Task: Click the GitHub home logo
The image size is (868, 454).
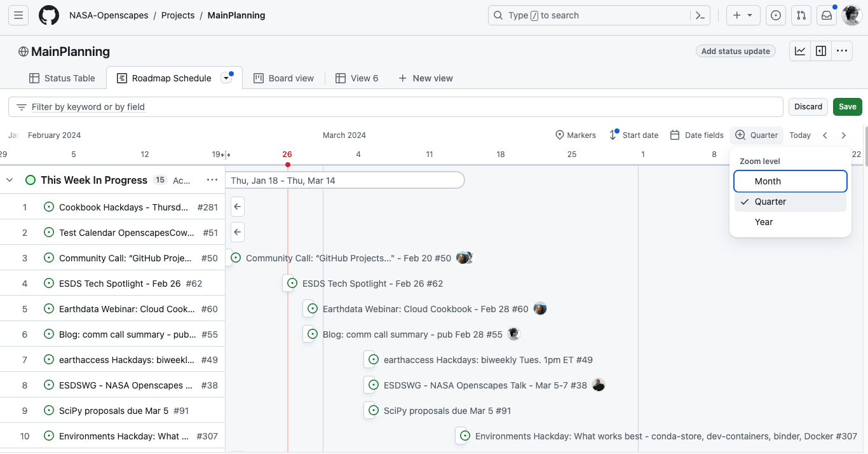Action: pos(49,15)
